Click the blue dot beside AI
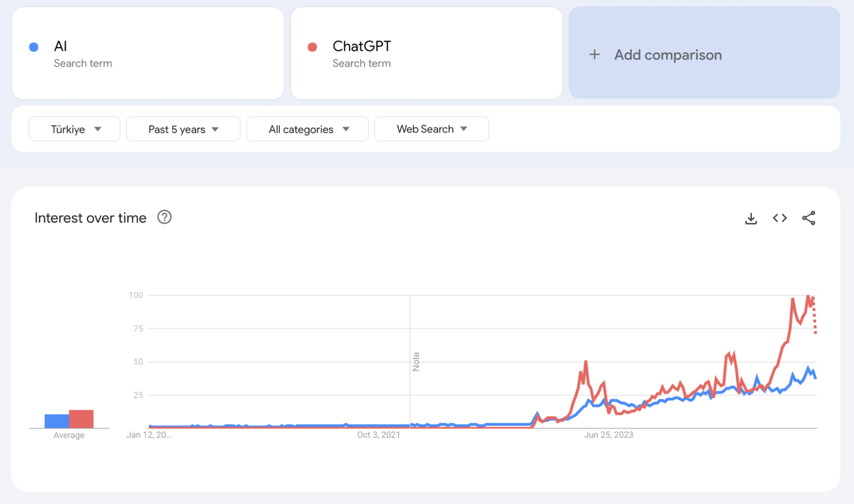The height and width of the screenshot is (504, 854). tap(34, 47)
